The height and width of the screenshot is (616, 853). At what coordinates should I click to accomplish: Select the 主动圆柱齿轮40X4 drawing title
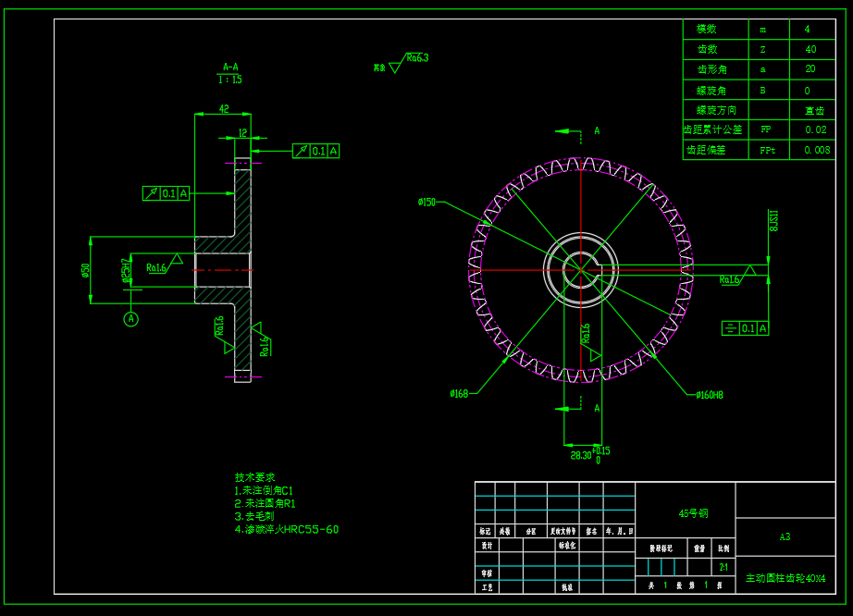(x=785, y=578)
